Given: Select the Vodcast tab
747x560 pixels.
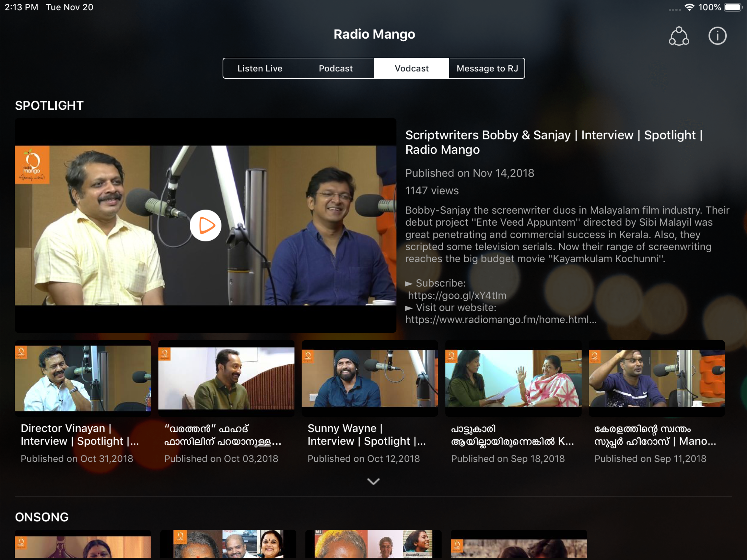Looking at the screenshot, I should coord(411,68).
